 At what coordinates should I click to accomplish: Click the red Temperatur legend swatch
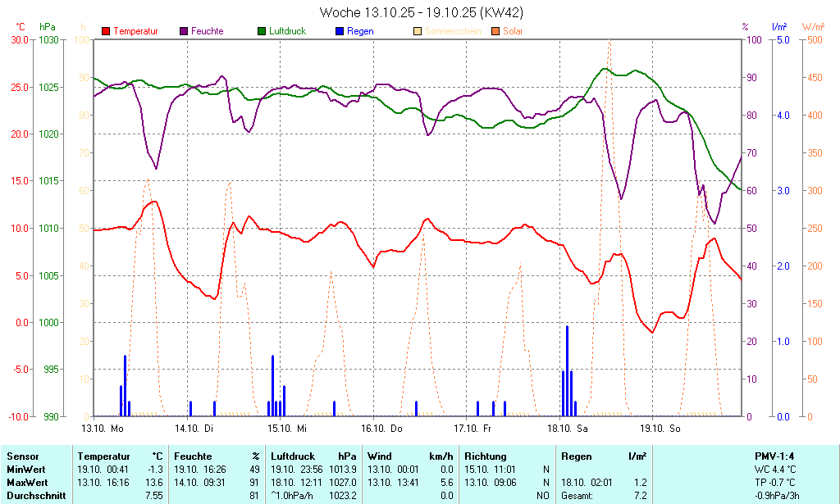pyautogui.click(x=106, y=31)
